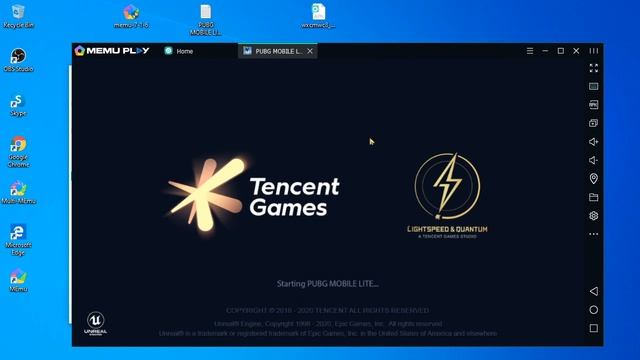Image resolution: width=640 pixels, height=360 pixels.
Task: Tap the Android recent apps square
Action: pyautogui.click(x=594, y=328)
